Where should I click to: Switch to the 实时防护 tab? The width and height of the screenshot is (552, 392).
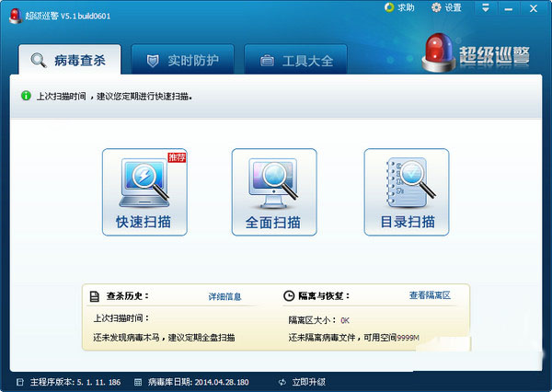pyautogui.click(x=182, y=62)
